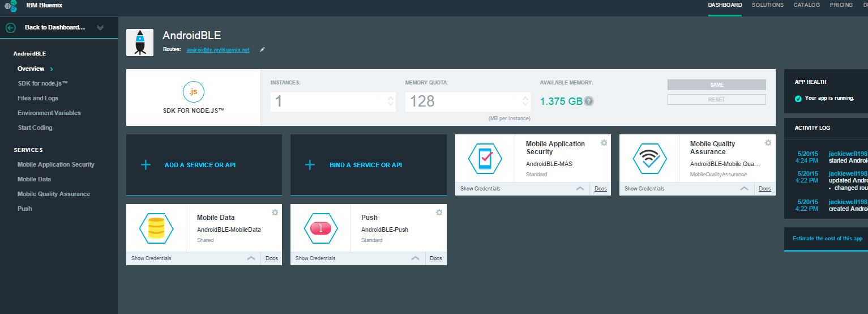The height and width of the screenshot is (314, 868).
Task: Click the AndroidBLE-Push instance name
Action: [384, 230]
